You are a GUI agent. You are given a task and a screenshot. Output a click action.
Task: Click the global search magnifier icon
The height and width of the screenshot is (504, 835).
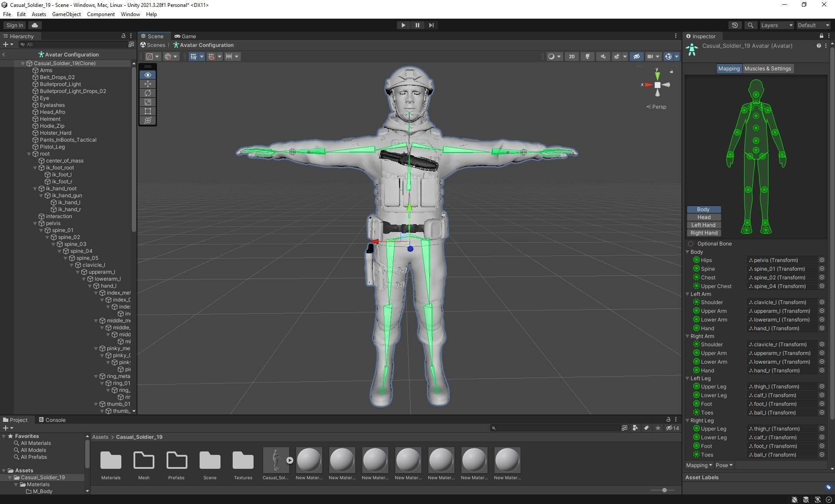[750, 25]
